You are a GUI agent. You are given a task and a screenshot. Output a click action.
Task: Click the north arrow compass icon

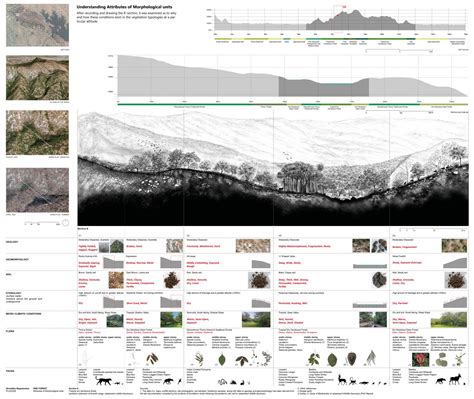pos(66,222)
